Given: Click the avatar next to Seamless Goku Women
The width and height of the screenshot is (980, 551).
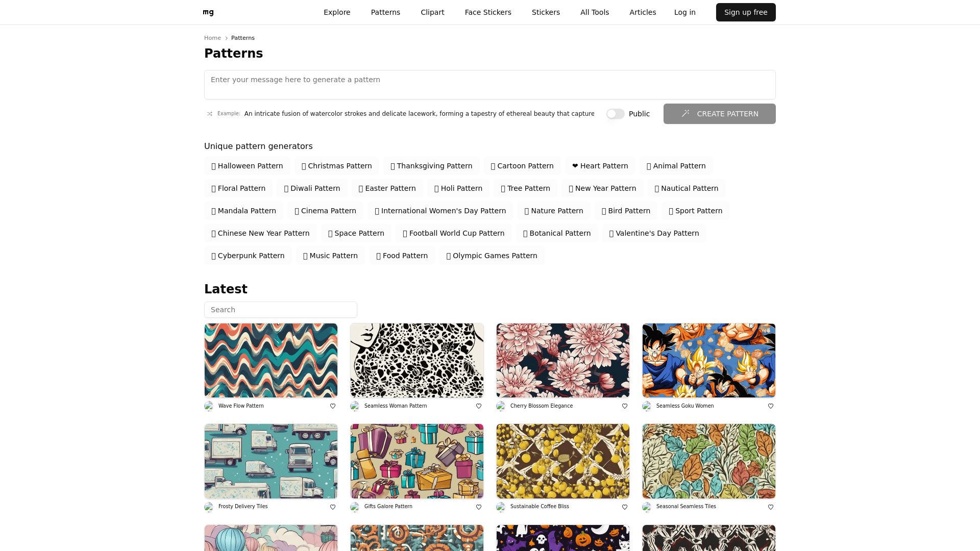Looking at the screenshot, I should click(647, 406).
